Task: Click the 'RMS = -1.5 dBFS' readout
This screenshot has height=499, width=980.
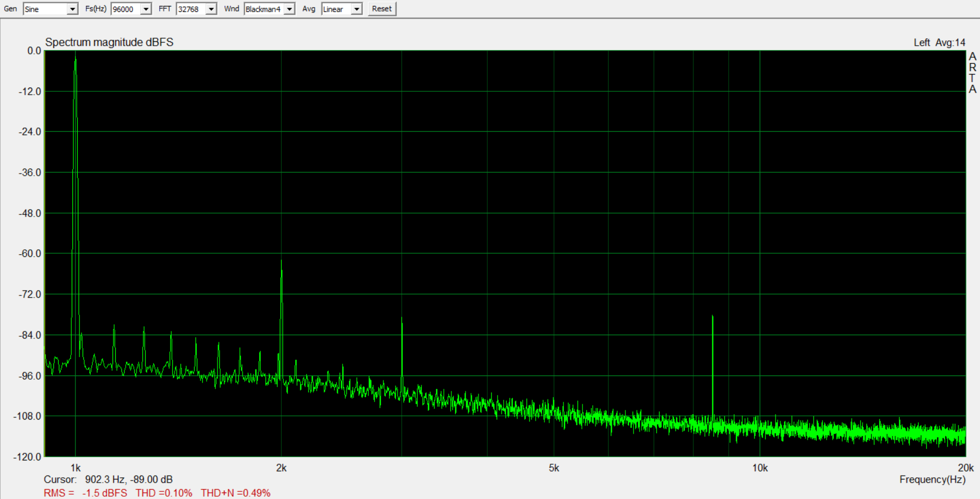Action: pyautogui.click(x=85, y=493)
